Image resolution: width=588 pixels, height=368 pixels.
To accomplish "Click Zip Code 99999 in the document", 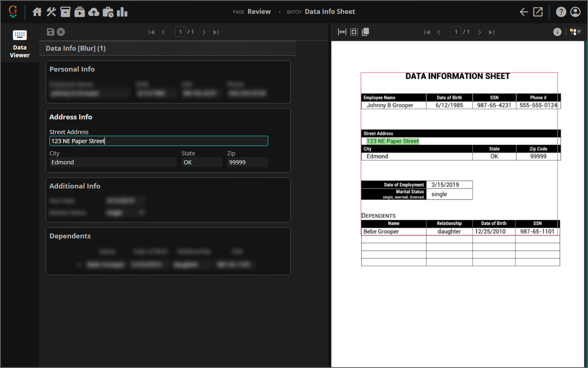I will (538, 157).
